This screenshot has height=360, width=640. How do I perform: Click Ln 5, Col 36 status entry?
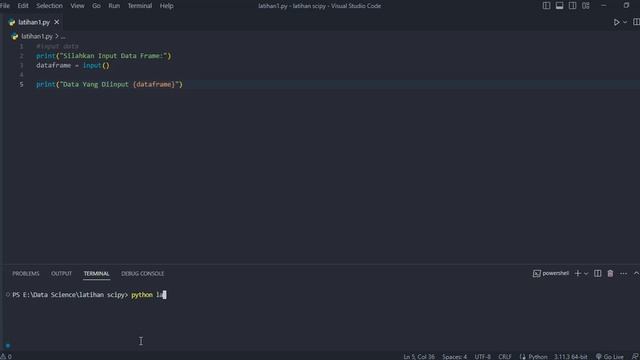(x=419, y=356)
